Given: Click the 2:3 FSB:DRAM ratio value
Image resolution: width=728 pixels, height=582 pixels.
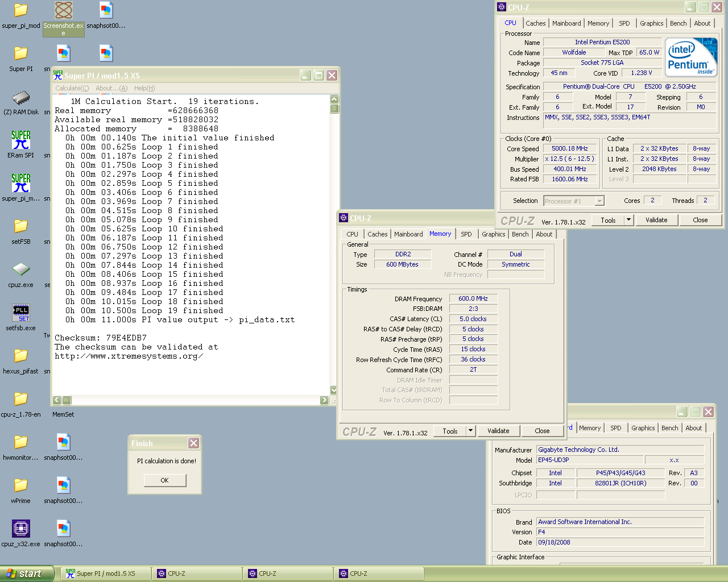Looking at the screenshot, I should pyautogui.click(x=473, y=309).
